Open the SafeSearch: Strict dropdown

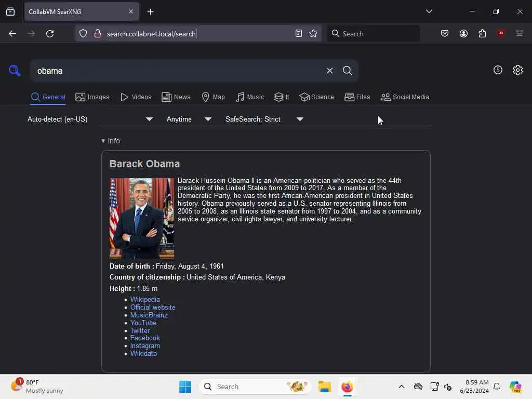pyautogui.click(x=264, y=119)
